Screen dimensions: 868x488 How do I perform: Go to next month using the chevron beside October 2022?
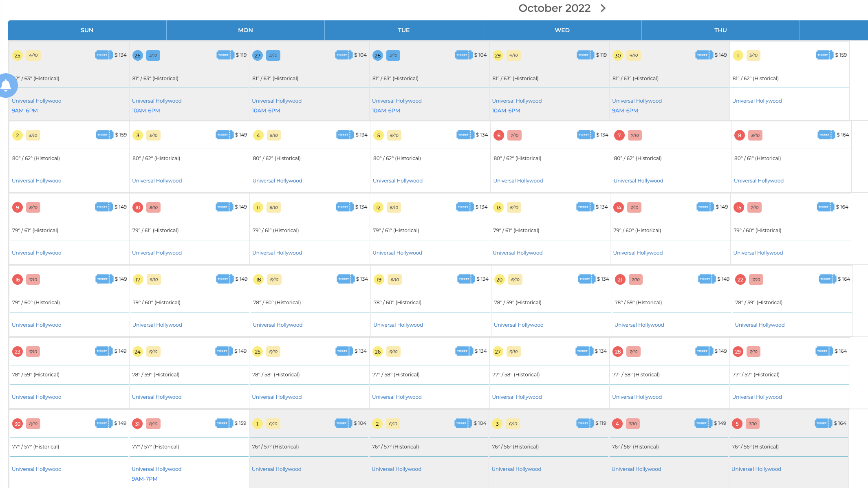pos(603,8)
